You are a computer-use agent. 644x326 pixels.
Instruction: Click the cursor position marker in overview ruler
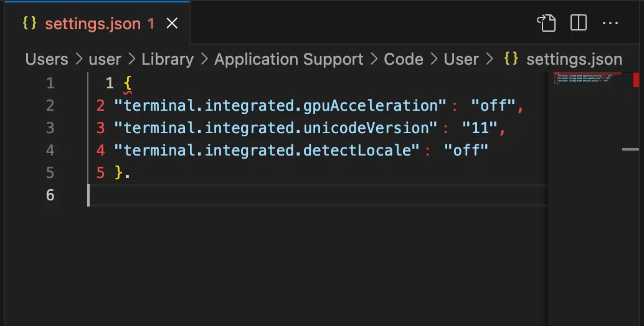(631, 149)
